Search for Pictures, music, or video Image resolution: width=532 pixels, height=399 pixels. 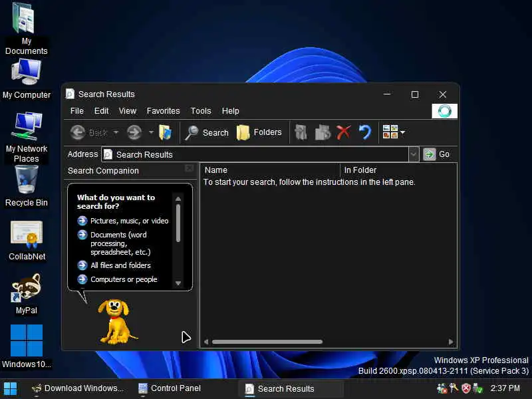click(x=123, y=221)
